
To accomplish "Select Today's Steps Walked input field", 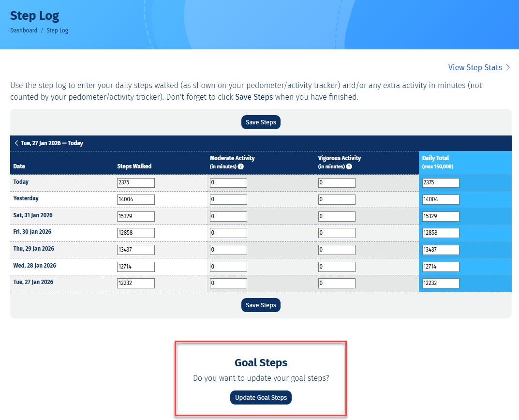I will (x=135, y=183).
